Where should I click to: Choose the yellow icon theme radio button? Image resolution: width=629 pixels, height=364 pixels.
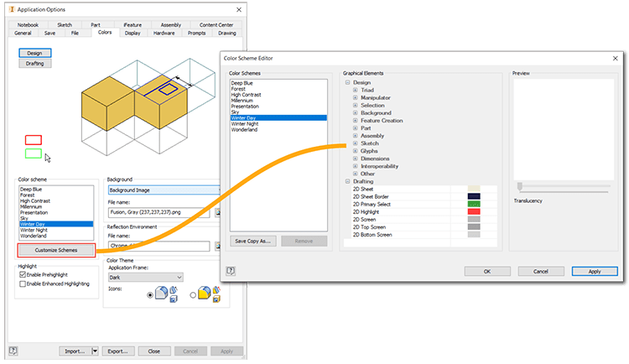pos(193,295)
